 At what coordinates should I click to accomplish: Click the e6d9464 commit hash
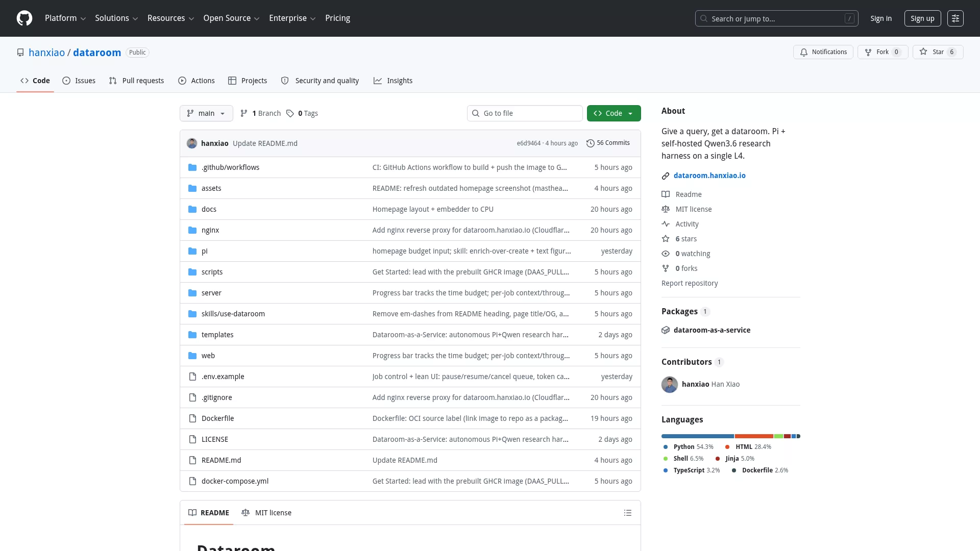[528, 143]
